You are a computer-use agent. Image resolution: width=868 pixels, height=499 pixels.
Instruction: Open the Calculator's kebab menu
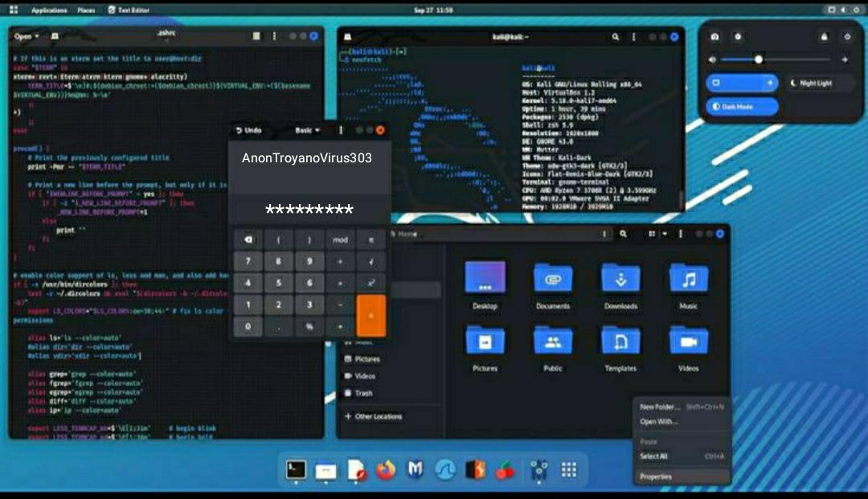[341, 130]
